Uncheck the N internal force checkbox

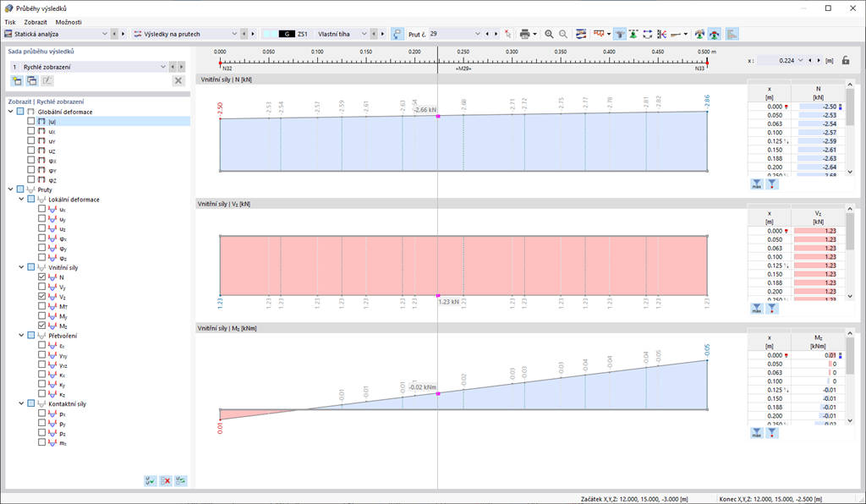click(42, 277)
